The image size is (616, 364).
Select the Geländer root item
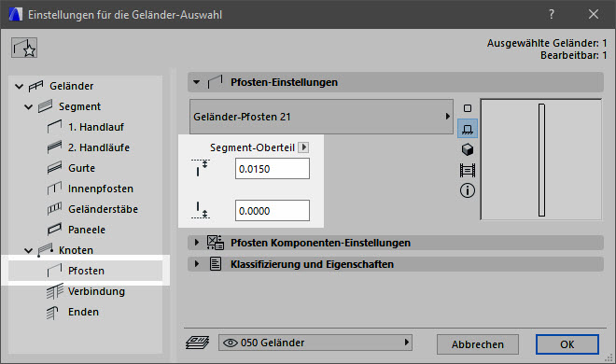click(x=72, y=86)
